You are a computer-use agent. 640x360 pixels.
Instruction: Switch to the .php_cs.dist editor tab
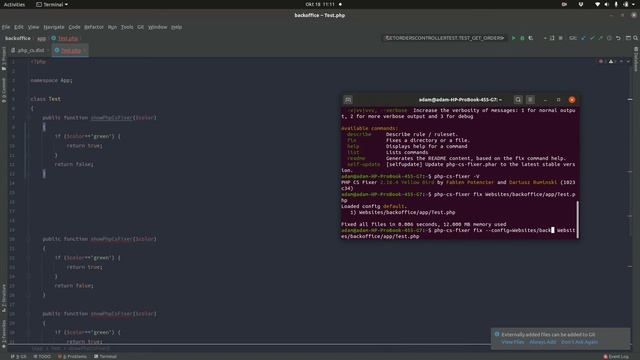pos(29,50)
